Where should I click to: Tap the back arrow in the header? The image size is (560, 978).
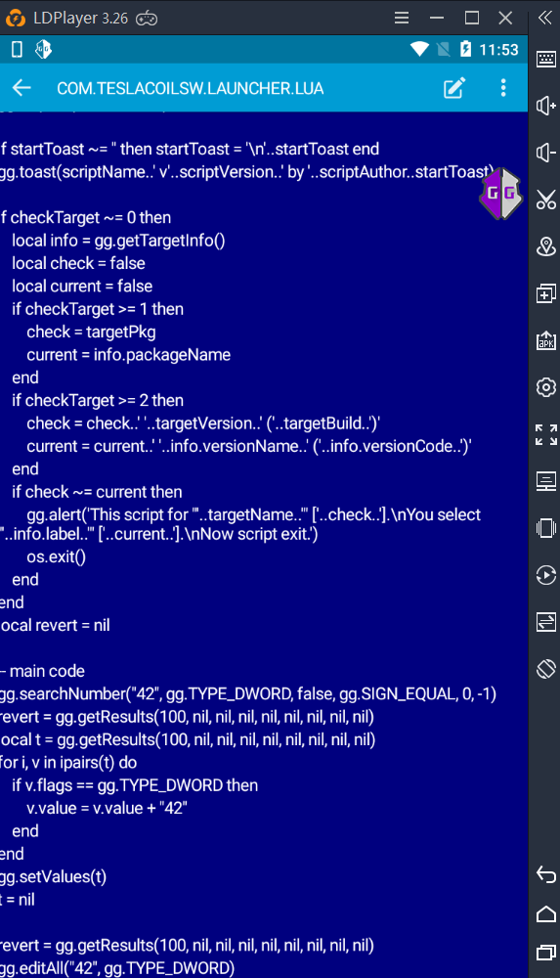[22, 88]
